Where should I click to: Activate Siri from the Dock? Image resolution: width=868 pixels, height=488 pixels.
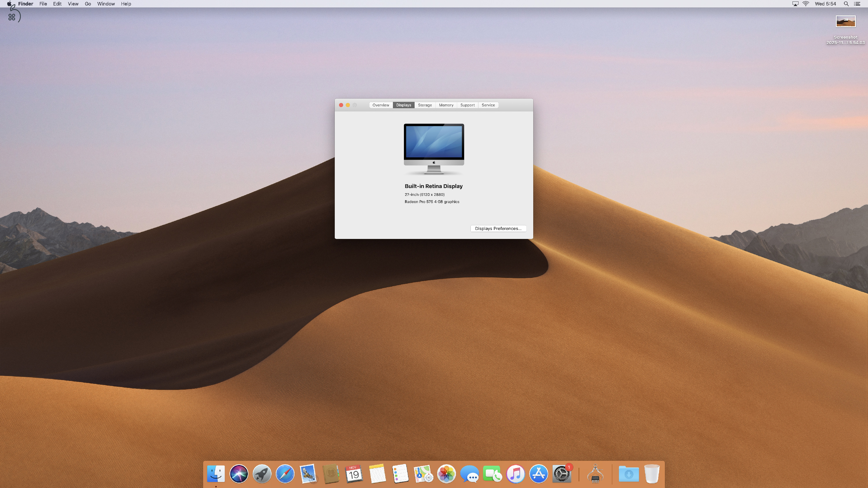click(239, 474)
